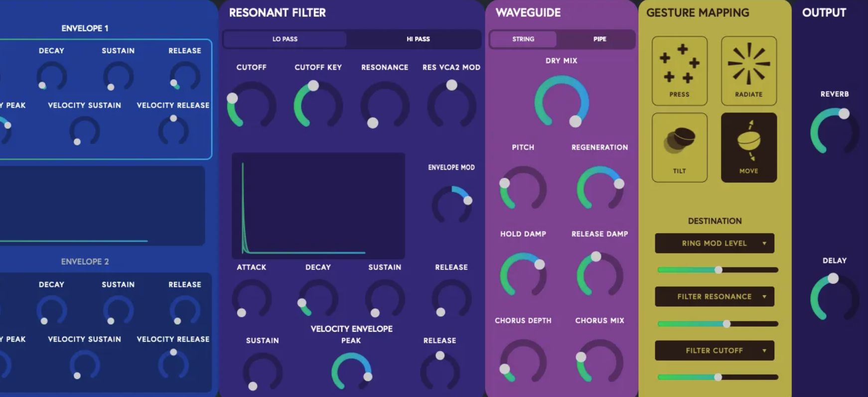This screenshot has width=868, height=397.
Task: Click the ENVELOPE 2 heading
Action: 85,262
